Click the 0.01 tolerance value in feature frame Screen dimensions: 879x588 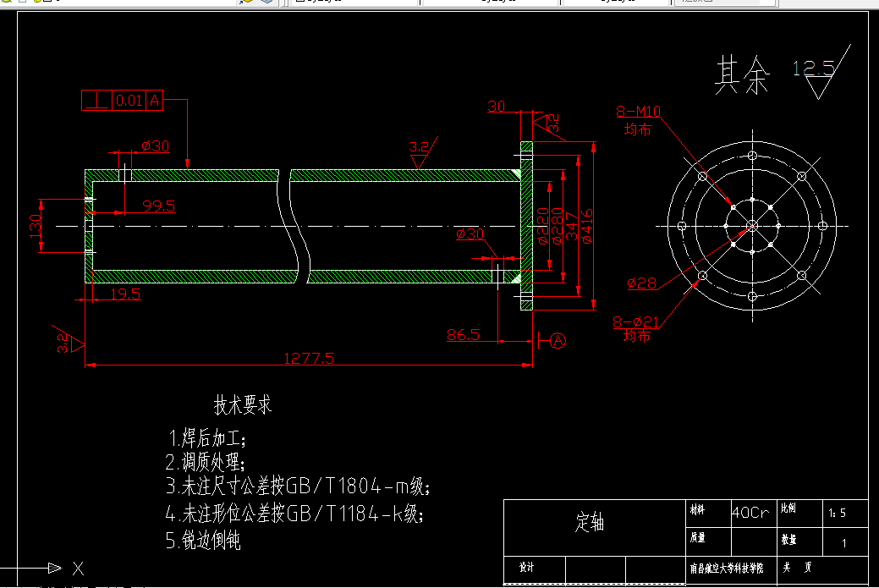(x=129, y=101)
